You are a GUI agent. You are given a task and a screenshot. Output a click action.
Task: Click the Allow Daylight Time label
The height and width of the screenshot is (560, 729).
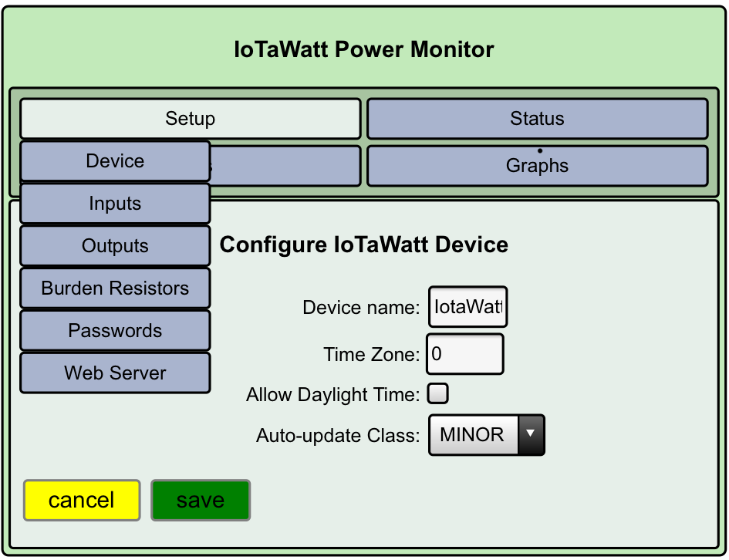tap(333, 395)
